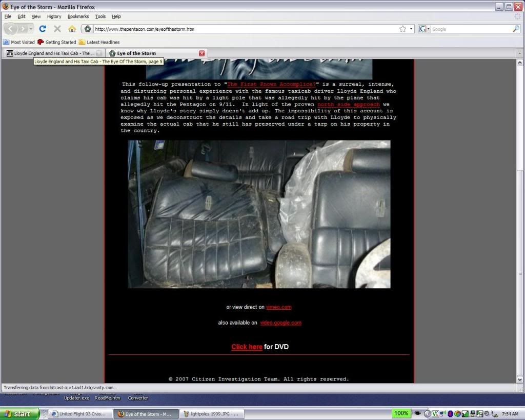This screenshot has height=420, width=525.
Task: Bookmark this page with the star icon
Action: click(x=402, y=29)
